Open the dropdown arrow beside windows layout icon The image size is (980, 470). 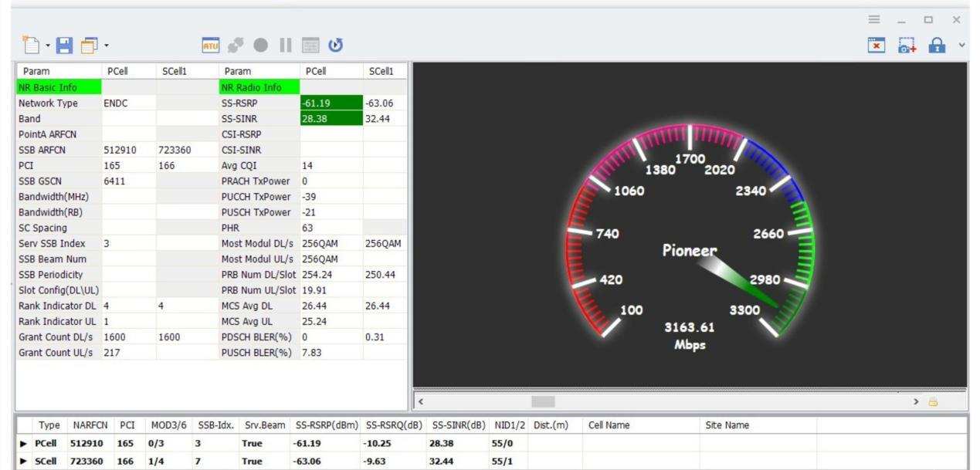point(107,47)
